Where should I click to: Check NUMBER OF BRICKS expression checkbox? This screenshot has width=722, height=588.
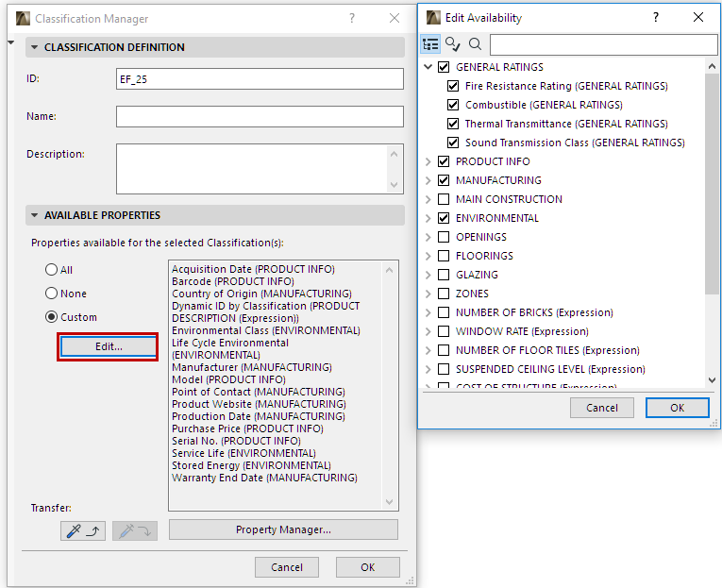(444, 312)
